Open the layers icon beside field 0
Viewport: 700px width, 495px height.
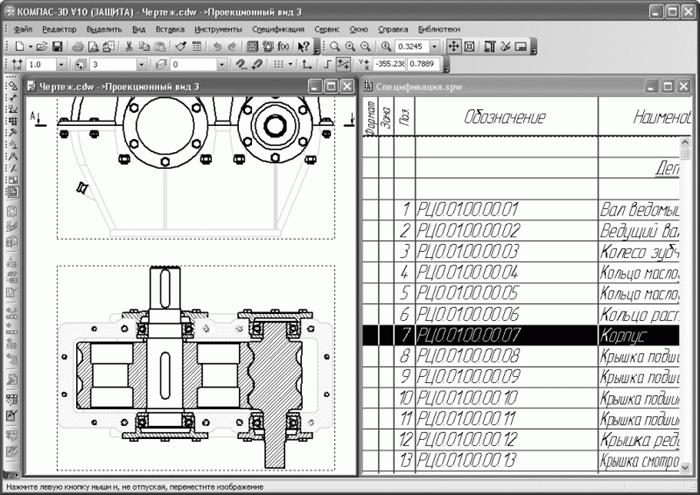coord(161,64)
